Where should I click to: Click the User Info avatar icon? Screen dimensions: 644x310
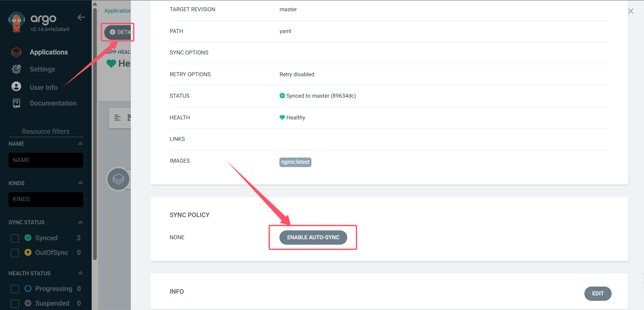coord(16,86)
